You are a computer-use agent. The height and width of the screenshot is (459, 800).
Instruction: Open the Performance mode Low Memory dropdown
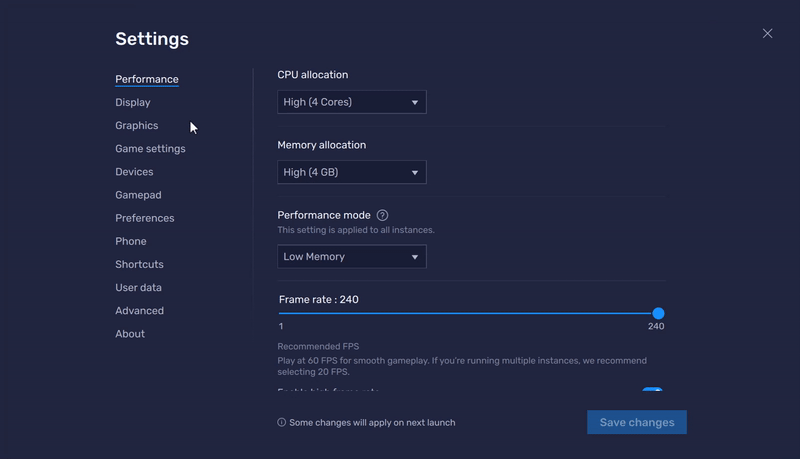coord(351,257)
